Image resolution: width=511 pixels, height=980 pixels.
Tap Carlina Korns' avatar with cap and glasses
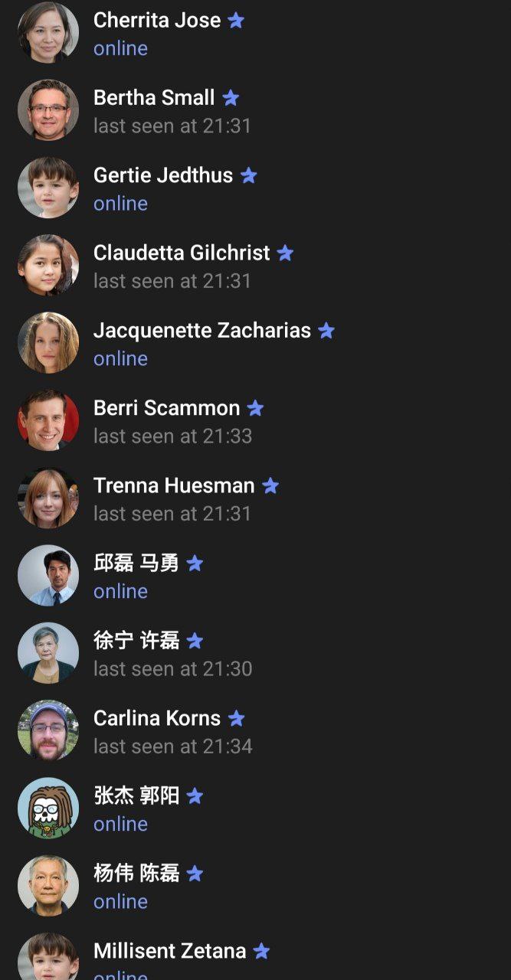click(48, 731)
